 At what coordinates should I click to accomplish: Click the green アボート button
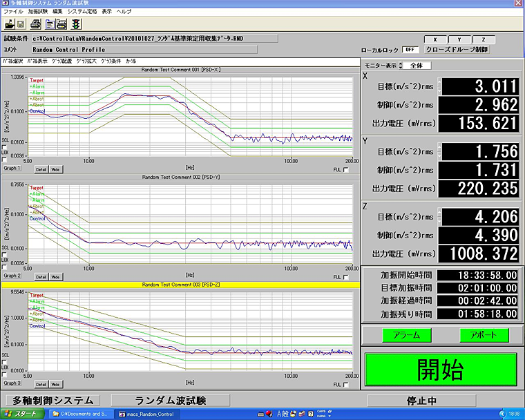[484, 335]
